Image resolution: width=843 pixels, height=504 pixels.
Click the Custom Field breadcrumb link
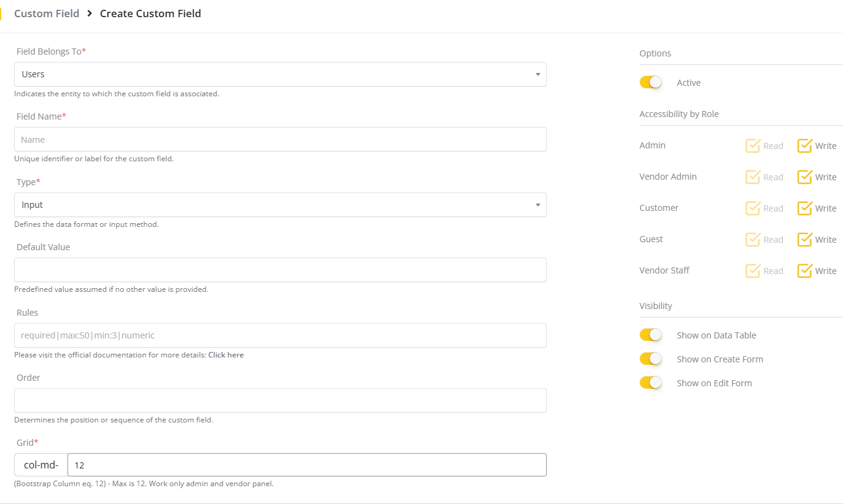tap(47, 13)
